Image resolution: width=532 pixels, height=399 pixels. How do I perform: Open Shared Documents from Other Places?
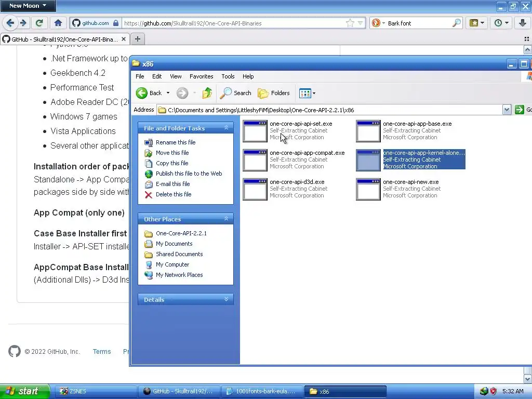pyautogui.click(x=179, y=254)
